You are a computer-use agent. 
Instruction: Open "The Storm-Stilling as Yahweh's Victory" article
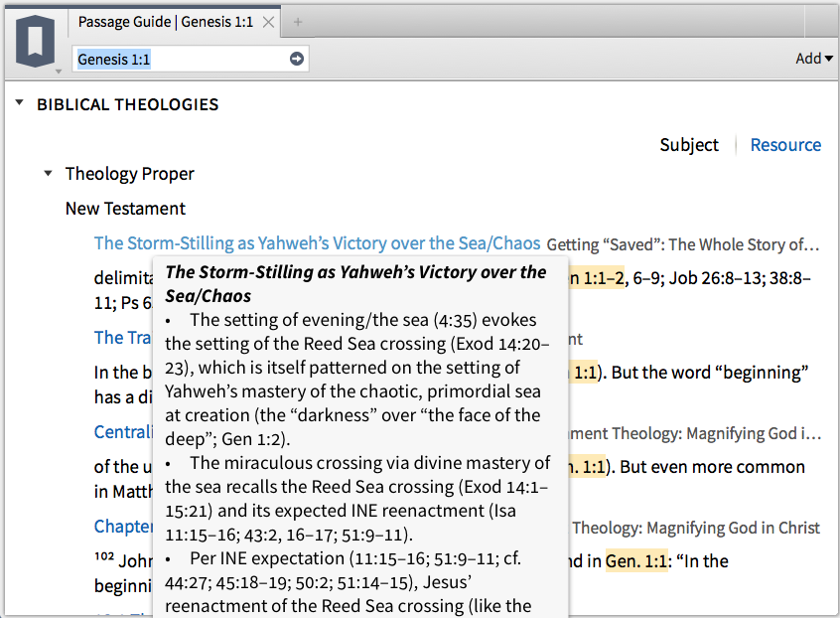tap(318, 242)
